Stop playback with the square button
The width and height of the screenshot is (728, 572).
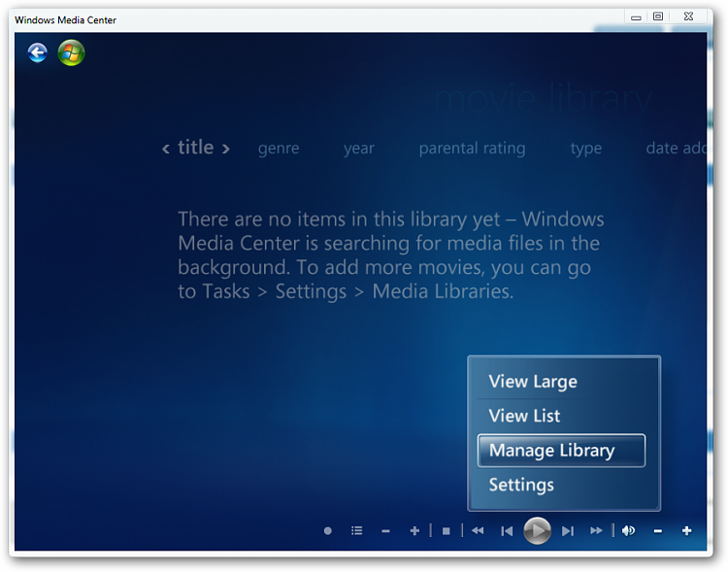point(447,530)
